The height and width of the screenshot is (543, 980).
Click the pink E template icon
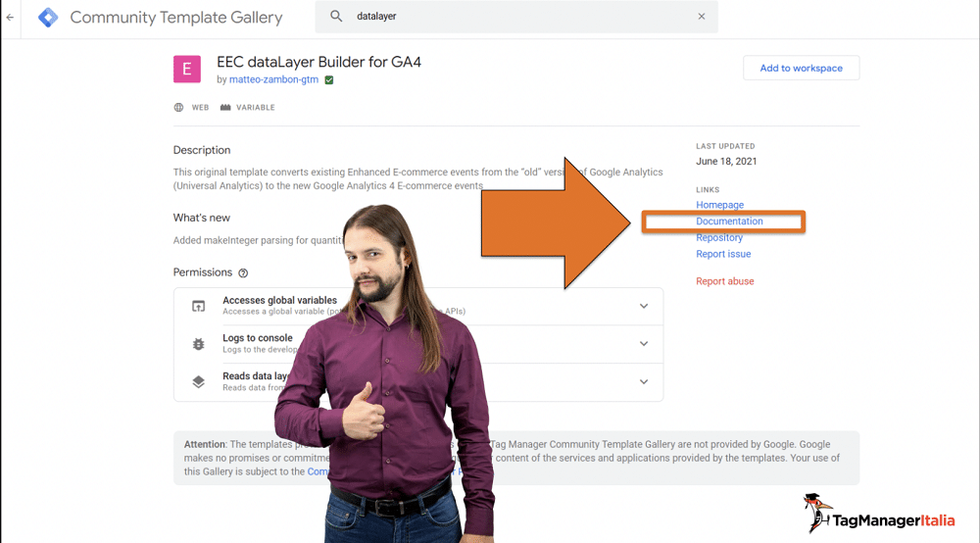[187, 69]
